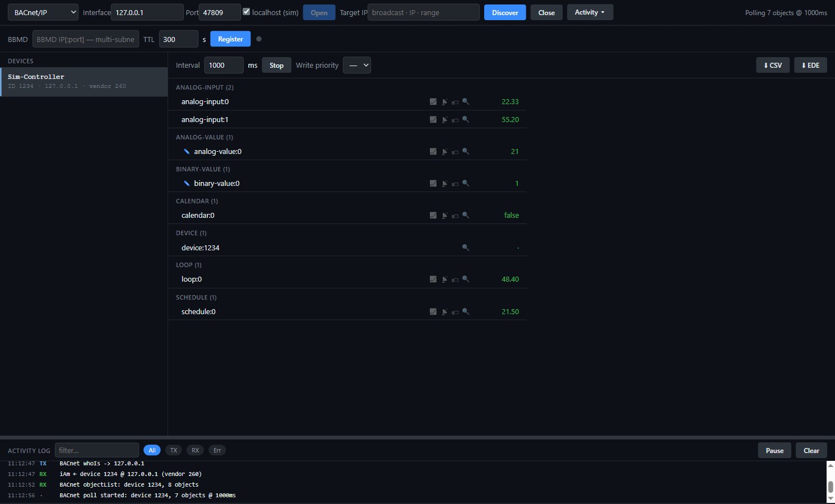Screen dimensions: 835x504
Task: Register with the BBMD
Action: pos(230,39)
